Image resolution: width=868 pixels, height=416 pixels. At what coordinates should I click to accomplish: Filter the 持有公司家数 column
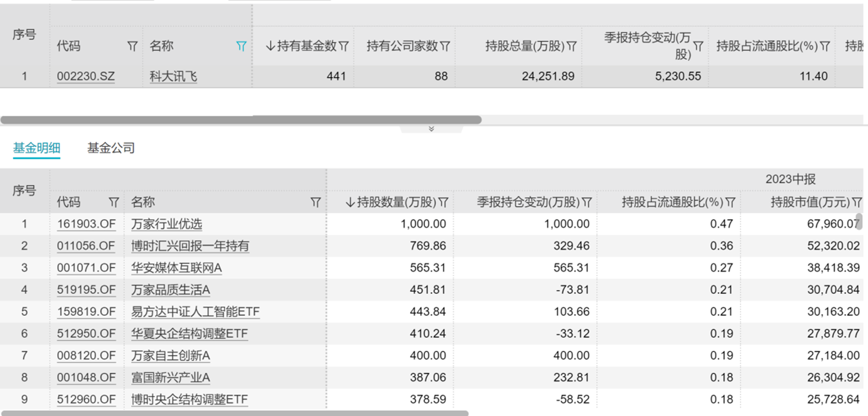pyautogui.click(x=445, y=46)
